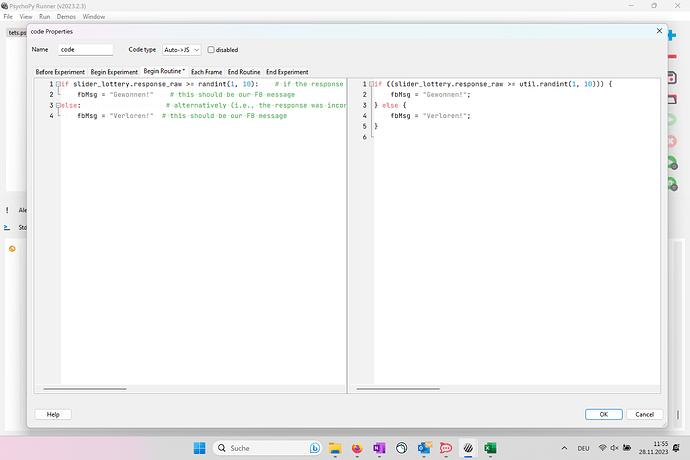This screenshot has height=460, width=690.
Task: Open Windows Start menu
Action: pyautogui.click(x=199, y=448)
